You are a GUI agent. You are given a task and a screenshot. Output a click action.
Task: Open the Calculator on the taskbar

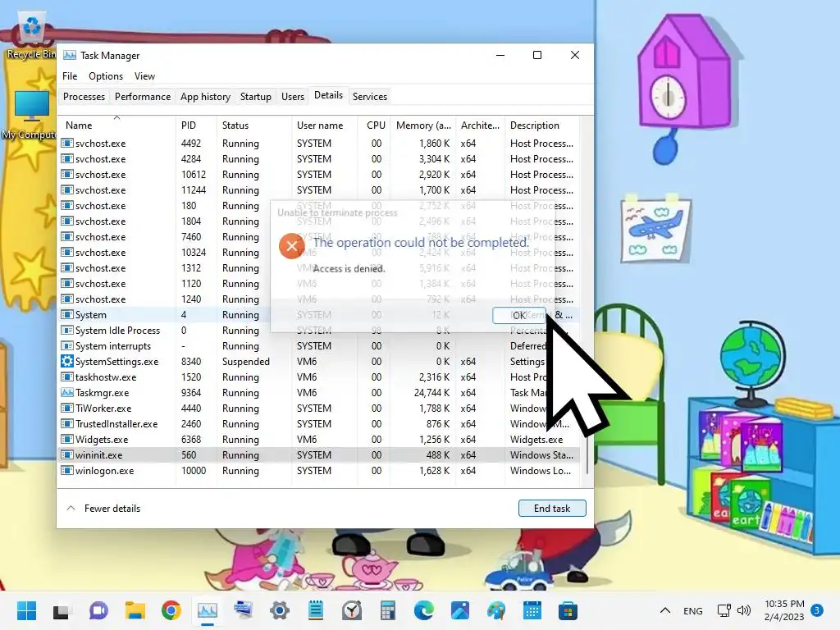point(388,610)
